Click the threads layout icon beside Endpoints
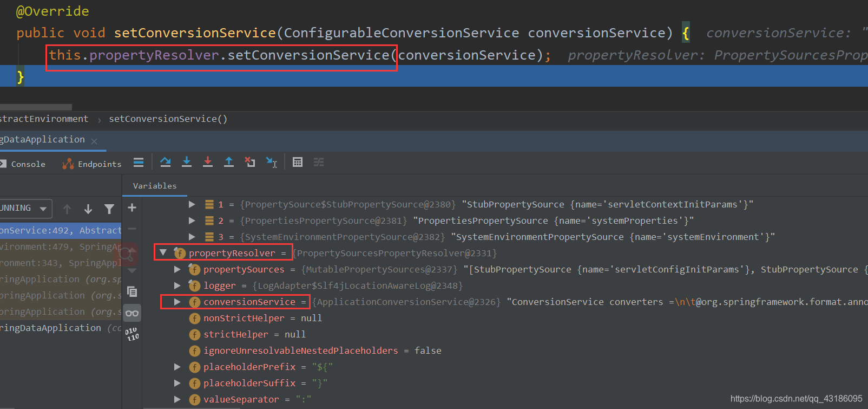The image size is (868, 409). tap(139, 162)
